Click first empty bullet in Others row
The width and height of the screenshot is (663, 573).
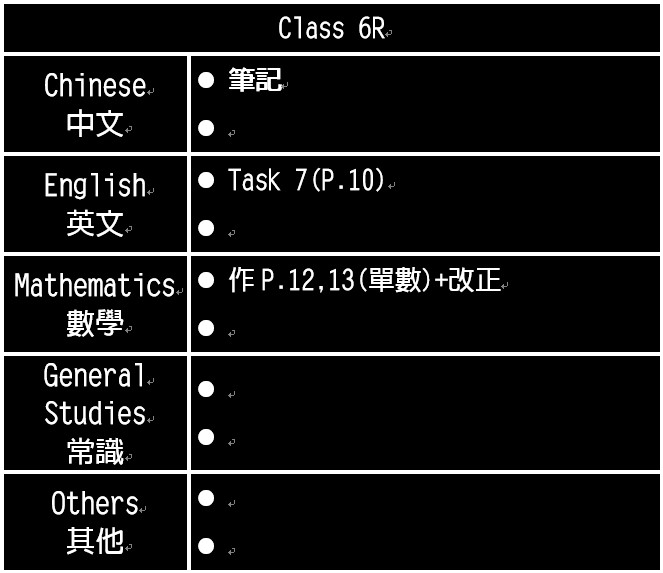206,498
